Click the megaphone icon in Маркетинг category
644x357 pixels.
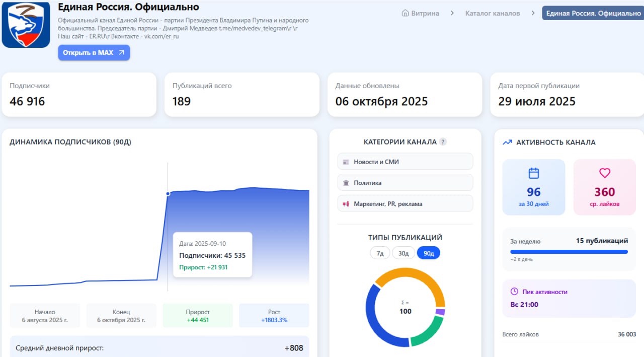pyautogui.click(x=346, y=204)
